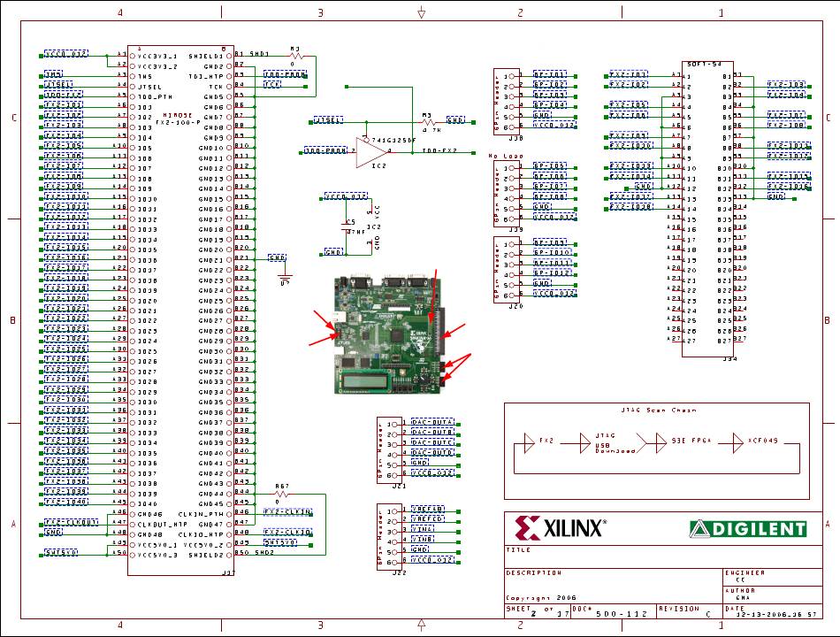840x637 pixels.
Task: Click the IC2 designator under the buffer
Action: (378, 166)
